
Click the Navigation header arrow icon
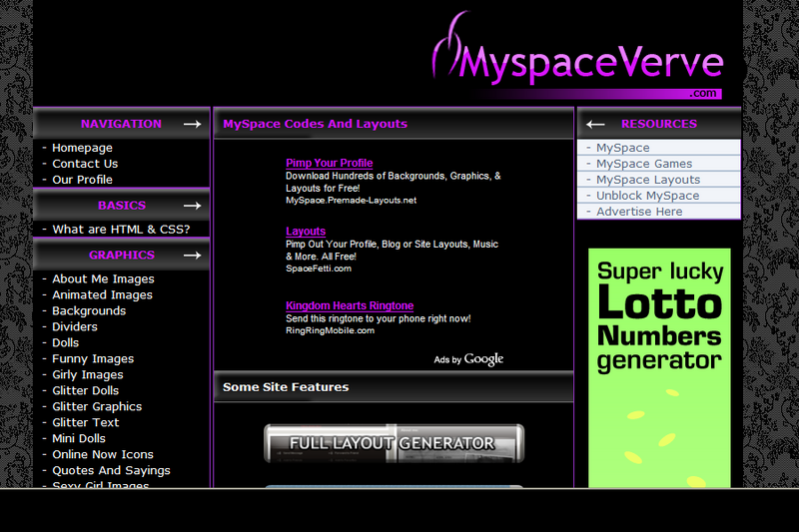[192, 124]
